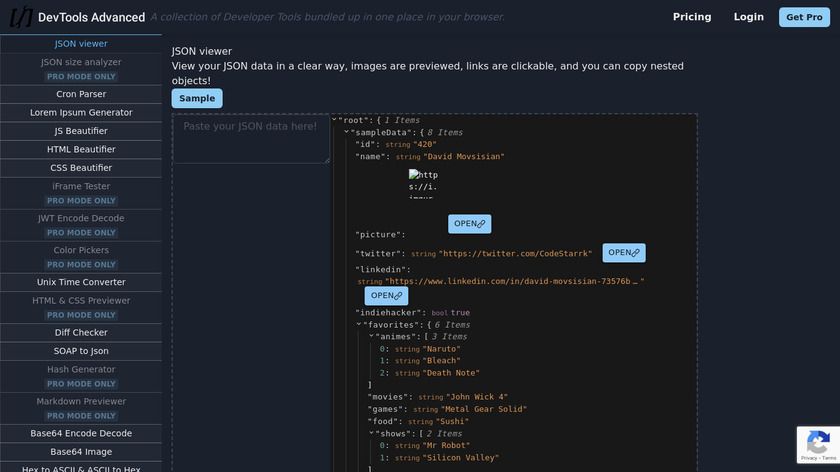The image size is (840, 472).
Task: Click the DevTools Advanced logo icon
Action: click(x=20, y=17)
